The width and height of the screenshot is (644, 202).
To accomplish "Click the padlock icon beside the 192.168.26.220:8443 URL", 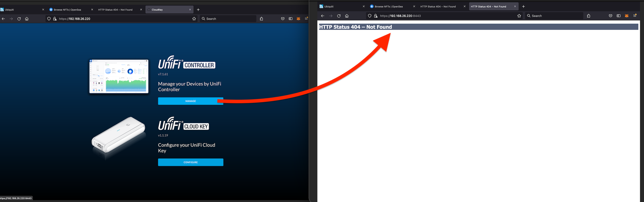I will coord(375,16).
